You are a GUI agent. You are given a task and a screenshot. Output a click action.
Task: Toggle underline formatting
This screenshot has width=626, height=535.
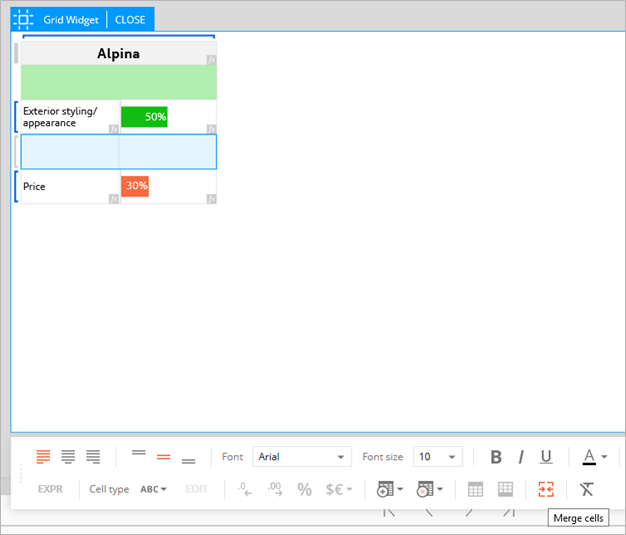546,457
